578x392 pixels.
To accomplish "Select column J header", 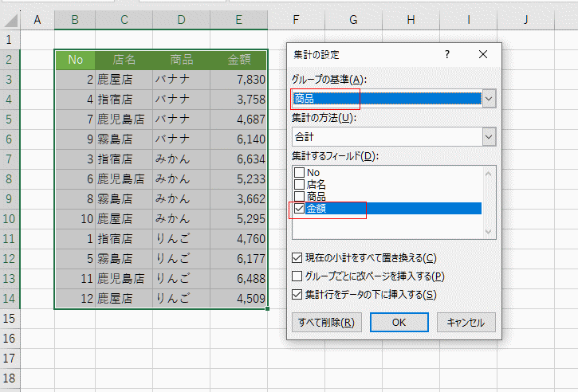I will [x=526, y=20].
